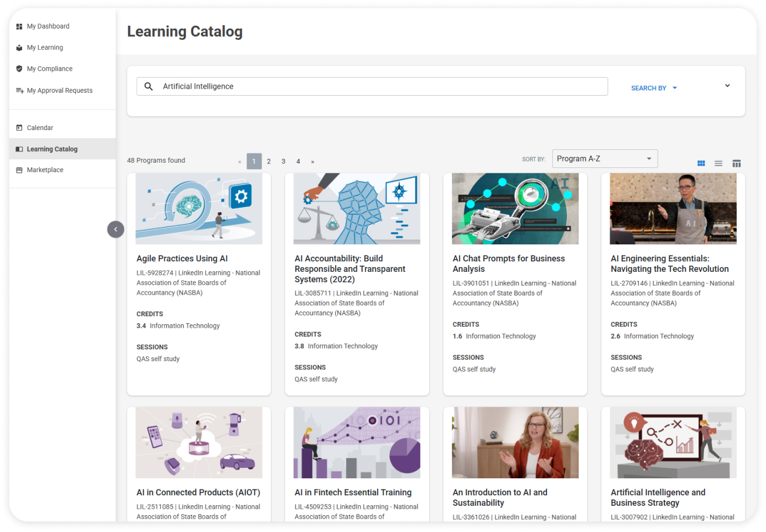Click the AI in Fintech thumbnail
This screenshot has height=532, width=766.
[x=357, y=443]
